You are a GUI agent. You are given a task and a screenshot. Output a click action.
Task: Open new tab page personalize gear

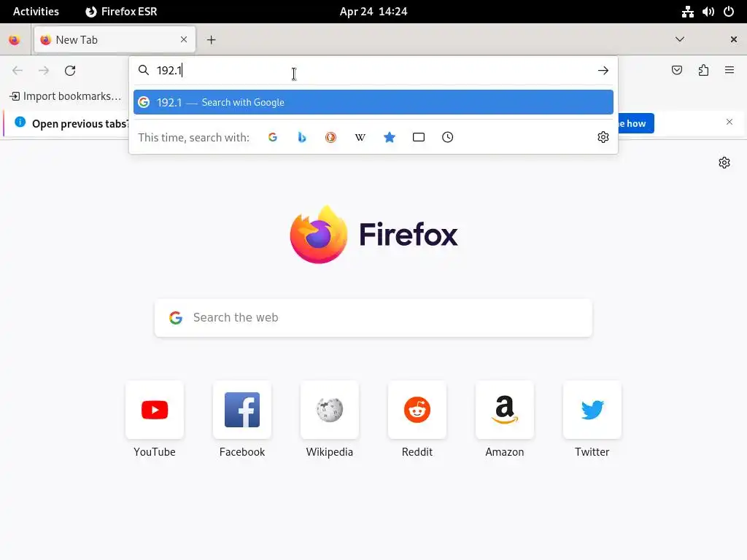point(724,163)
